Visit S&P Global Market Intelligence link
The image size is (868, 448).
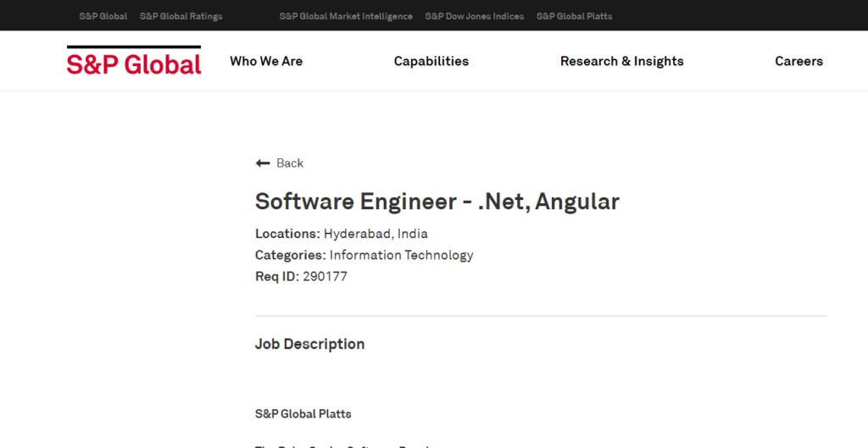(x=346, y=16)
